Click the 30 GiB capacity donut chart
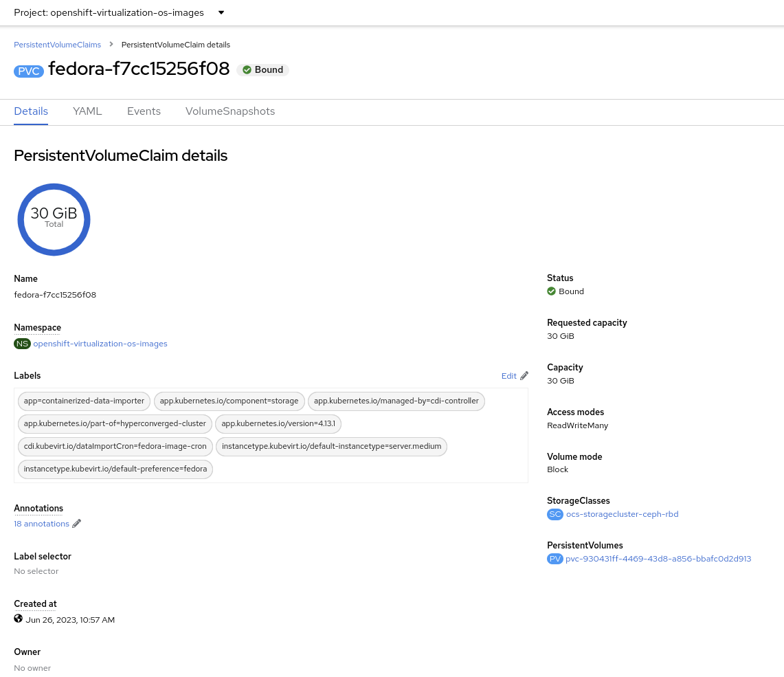The width and height of the screenshot is (784, 677). coord(54,219)
